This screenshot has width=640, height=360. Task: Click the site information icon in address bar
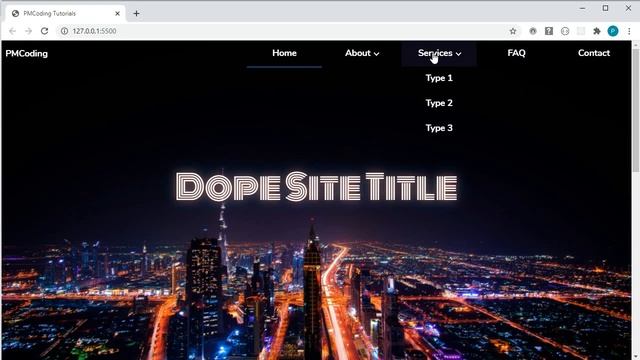click(64, 31)
